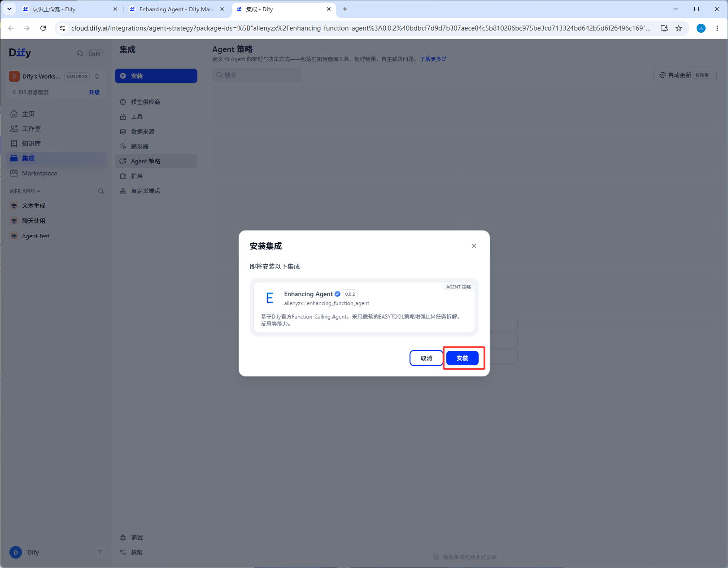Click the install app icon in address bar

pyautogui.click(x=664, y=28)
